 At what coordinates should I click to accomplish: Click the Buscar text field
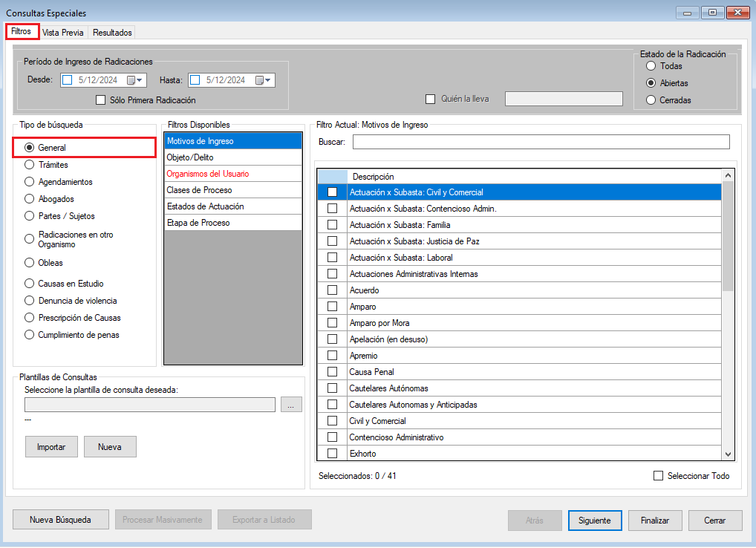(541, 142)
